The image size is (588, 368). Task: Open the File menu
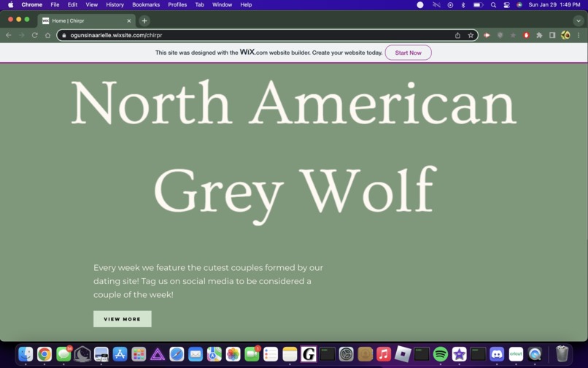55,5
